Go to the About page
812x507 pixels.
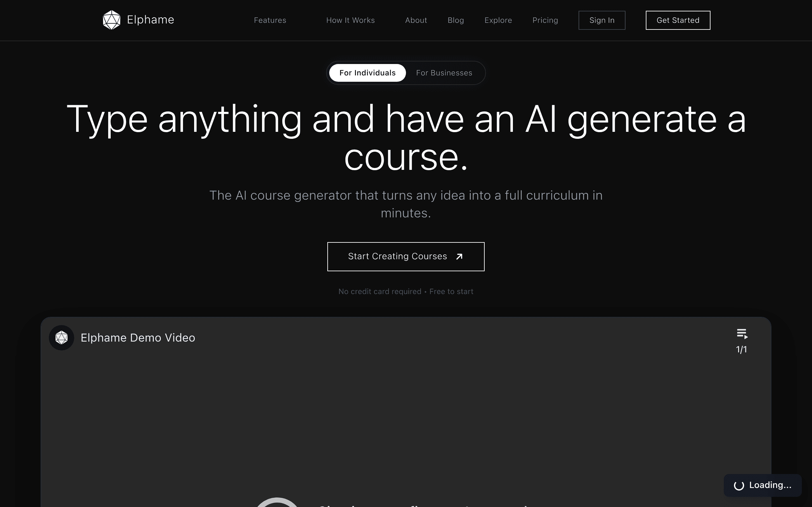416,20
